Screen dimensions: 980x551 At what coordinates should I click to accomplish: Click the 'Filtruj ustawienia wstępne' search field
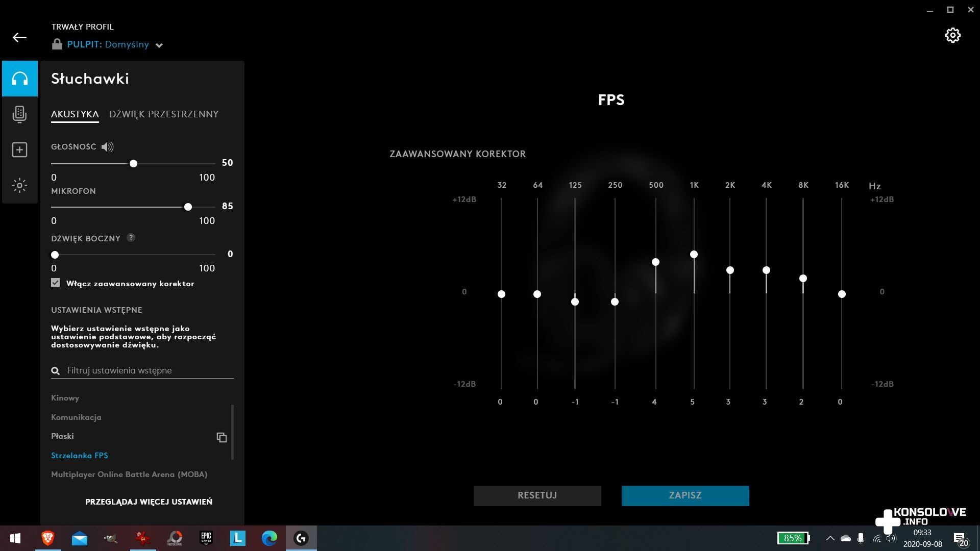148,370
